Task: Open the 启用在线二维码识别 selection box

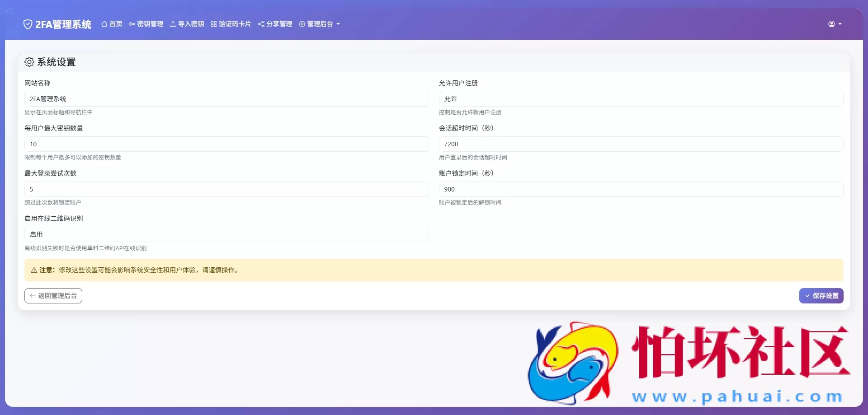Action: coord(226,234)
